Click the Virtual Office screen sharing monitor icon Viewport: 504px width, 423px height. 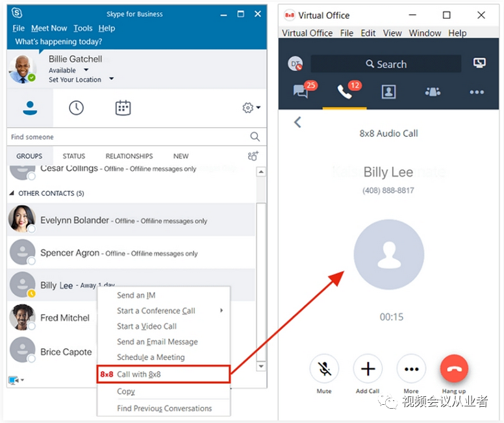pyautogui.click(x=479, y=63)
